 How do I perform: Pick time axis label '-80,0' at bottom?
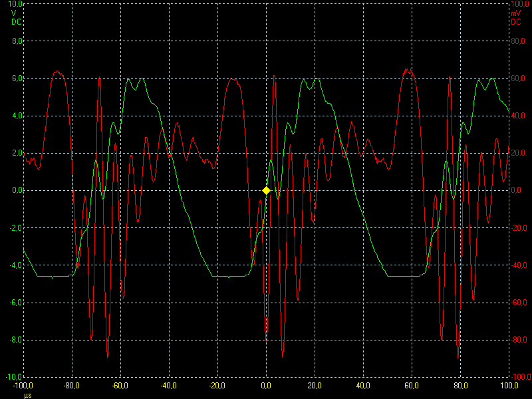[x=72, y=386]
